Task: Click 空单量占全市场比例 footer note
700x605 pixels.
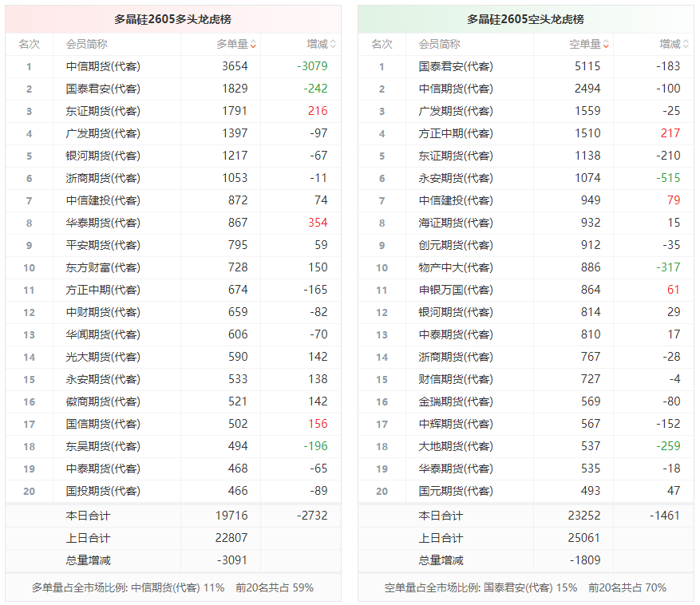Action: coord(525,587)
